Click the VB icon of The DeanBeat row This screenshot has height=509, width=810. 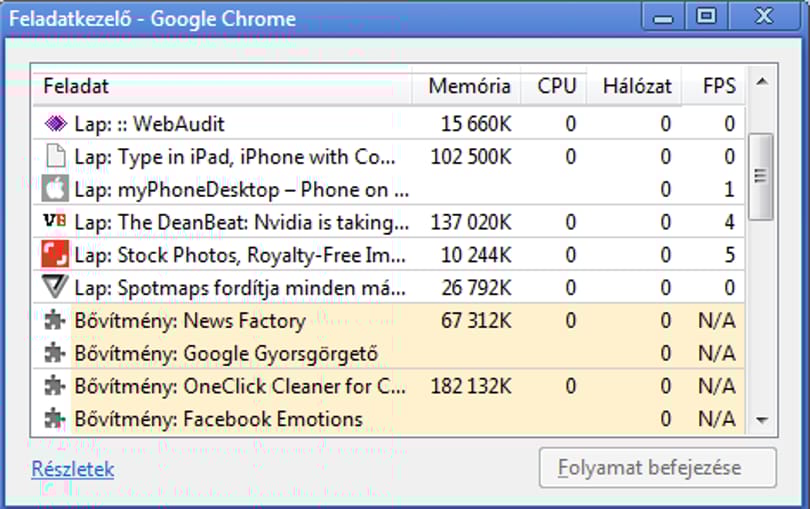[x=55, y=221]
